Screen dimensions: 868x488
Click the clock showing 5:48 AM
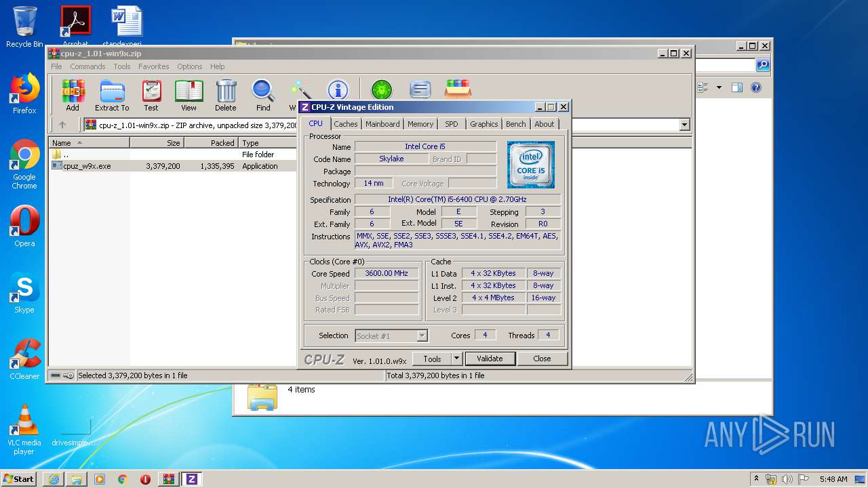coord(833,479)
